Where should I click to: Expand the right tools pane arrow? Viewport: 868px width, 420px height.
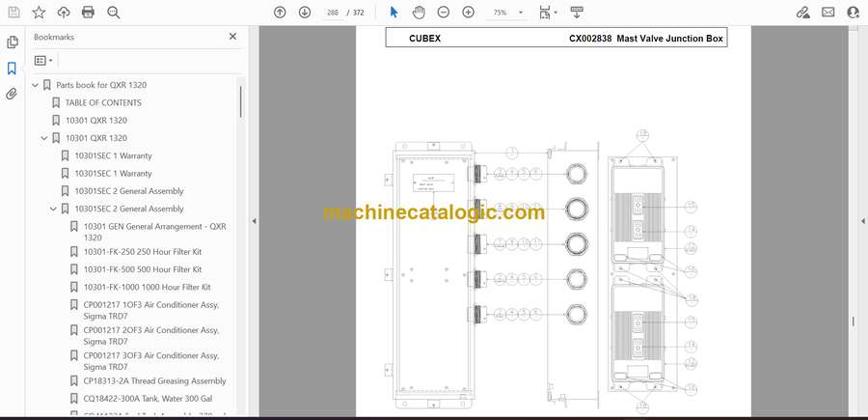coord(862,221)
